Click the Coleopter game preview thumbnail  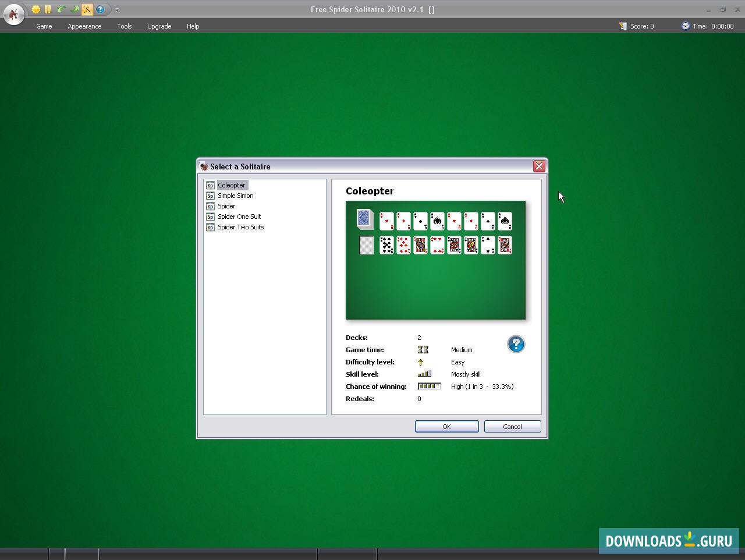(x=435, y=260)
